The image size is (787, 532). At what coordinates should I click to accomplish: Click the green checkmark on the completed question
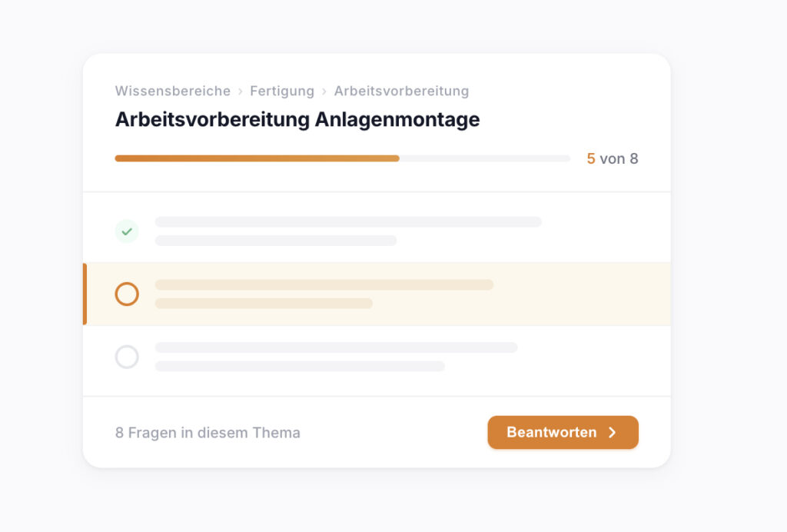point(127,231)
